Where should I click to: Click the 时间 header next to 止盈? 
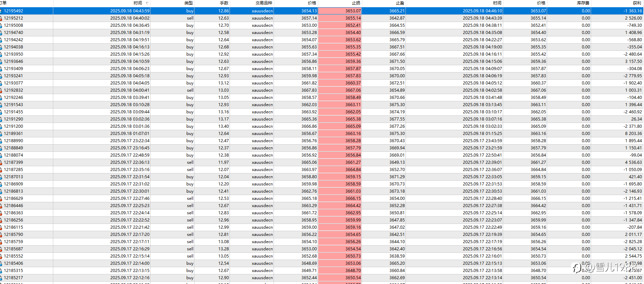(x=497, y=3)
